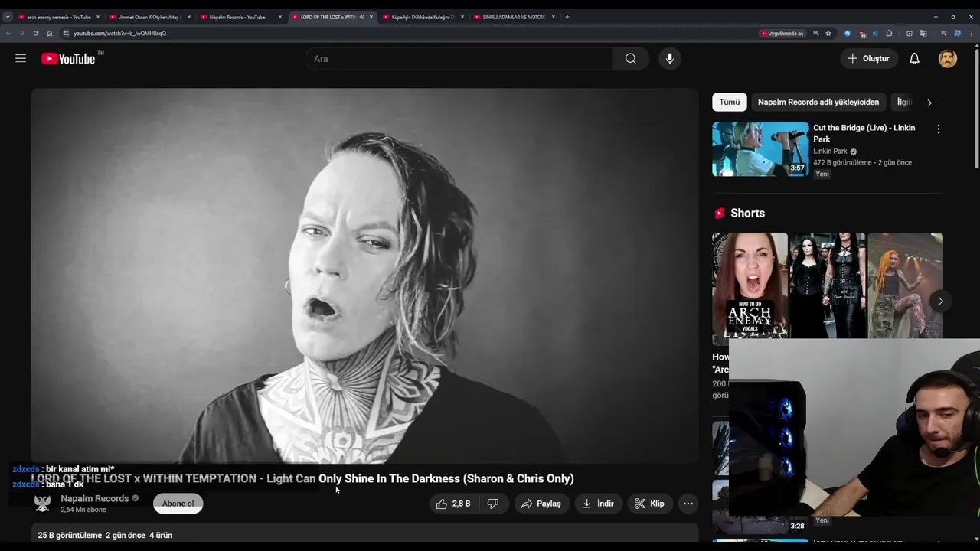Image resolution: width=980 pixels, height=551 pixels.
Task: Show next Shorts with the arrow
Action: point(940,301)
